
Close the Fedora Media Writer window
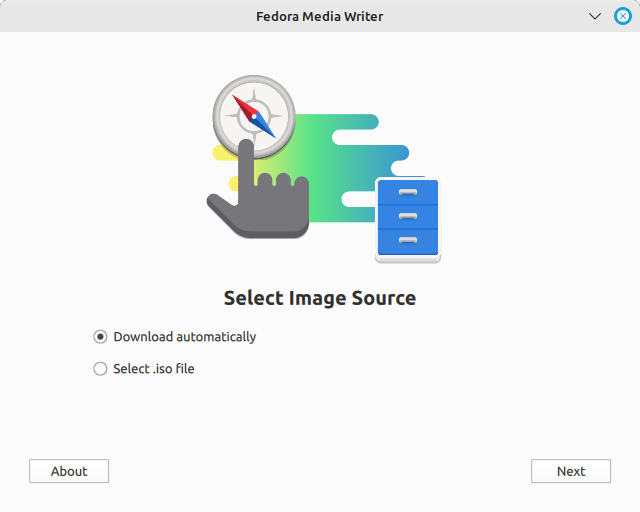click(622, 16)
